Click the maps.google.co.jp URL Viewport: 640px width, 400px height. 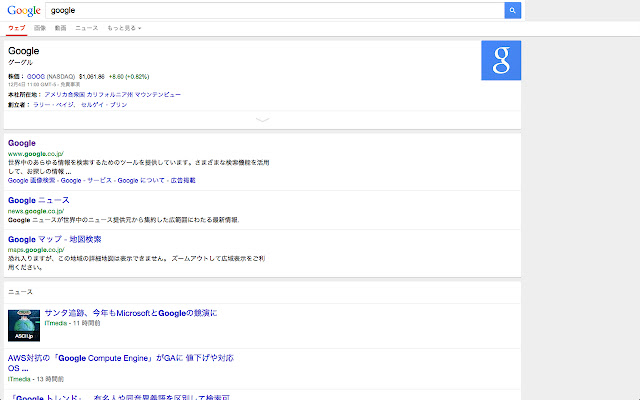point(36,250)
